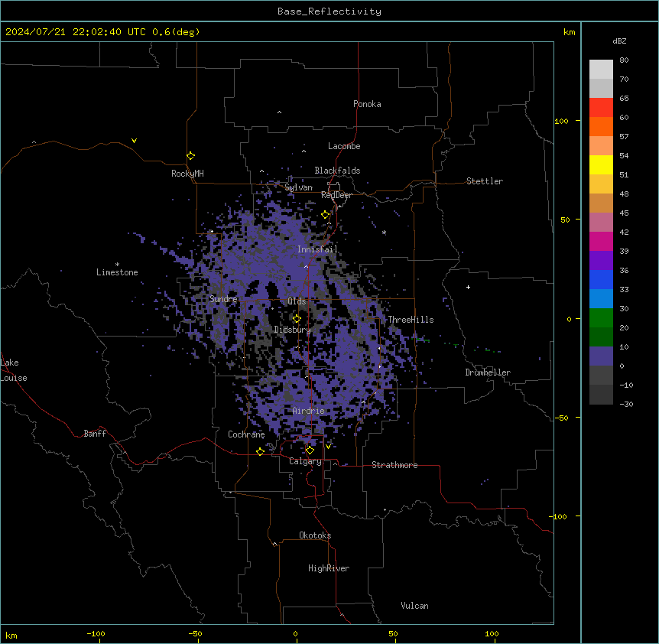The width and height of the screenshot is (659, 644).
Task: Click the asterisk marker above Limestone
Action: click(x=117, y=265)
